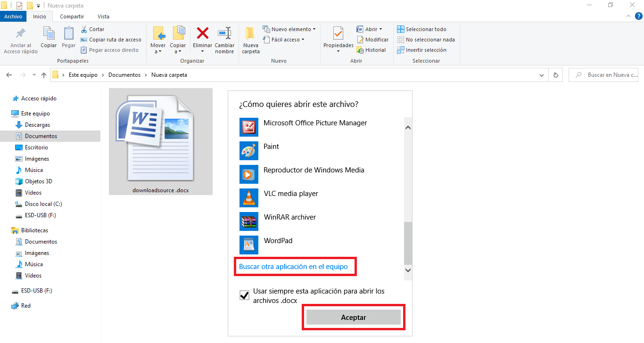The image size is (644, 343).
Task: Click Seleccionar todo
Action: 421,29
